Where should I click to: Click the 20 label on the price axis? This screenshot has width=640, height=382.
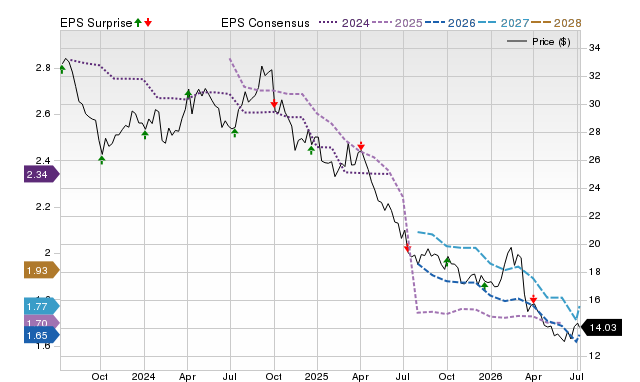click(594, 244)
